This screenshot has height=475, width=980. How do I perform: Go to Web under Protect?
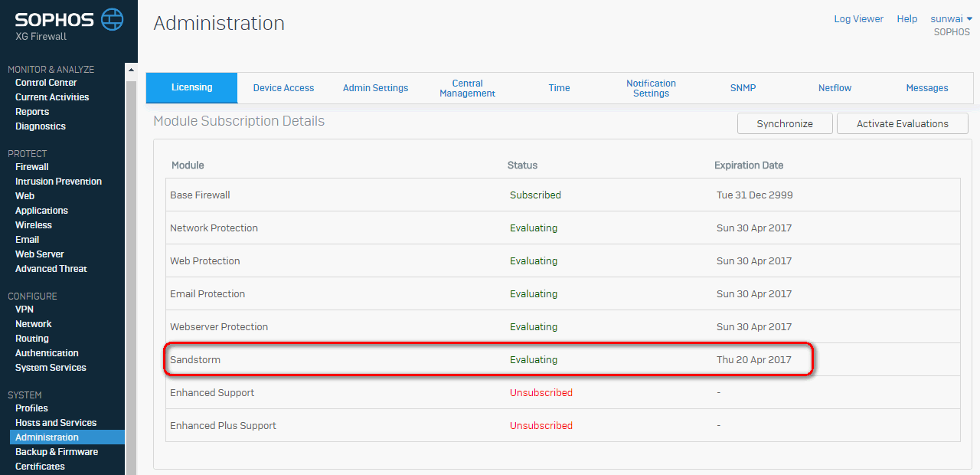click(24, 196)
